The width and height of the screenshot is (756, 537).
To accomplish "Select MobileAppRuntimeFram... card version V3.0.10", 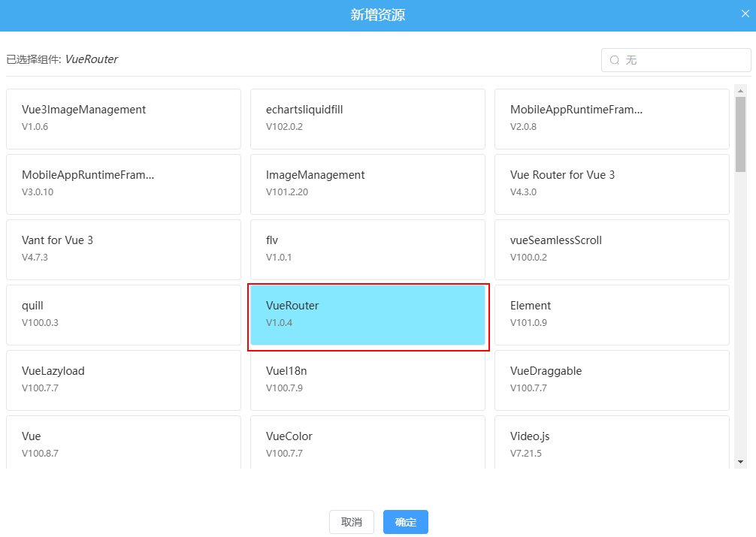I will click(123, 185).
